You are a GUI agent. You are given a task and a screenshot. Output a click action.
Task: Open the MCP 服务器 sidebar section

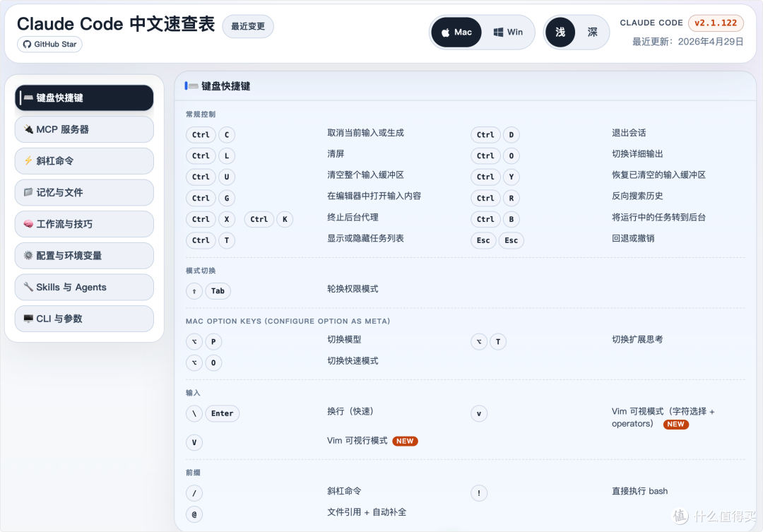point(84,129)
